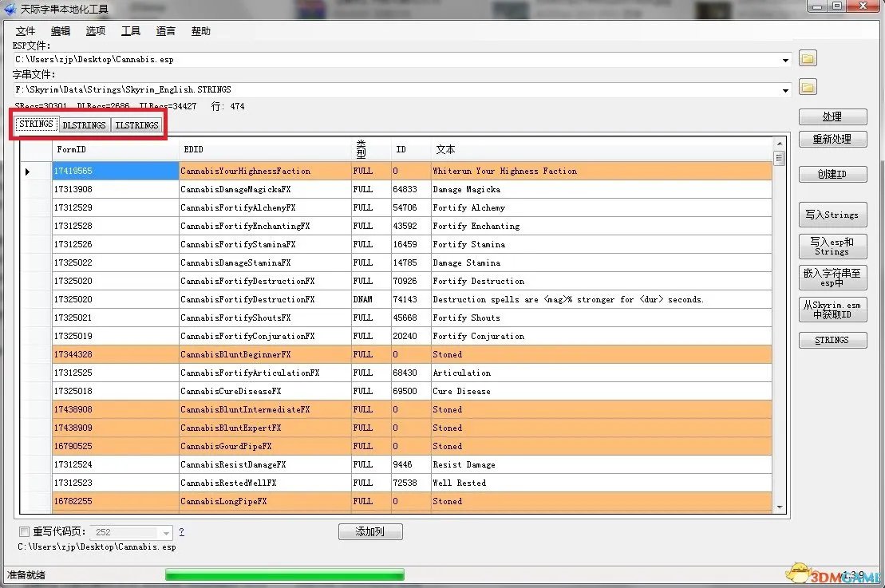The width and height of the screenshot is (885, 588).
Task: Switch to the DLSTRINGS tab
Action: (84, 125)
